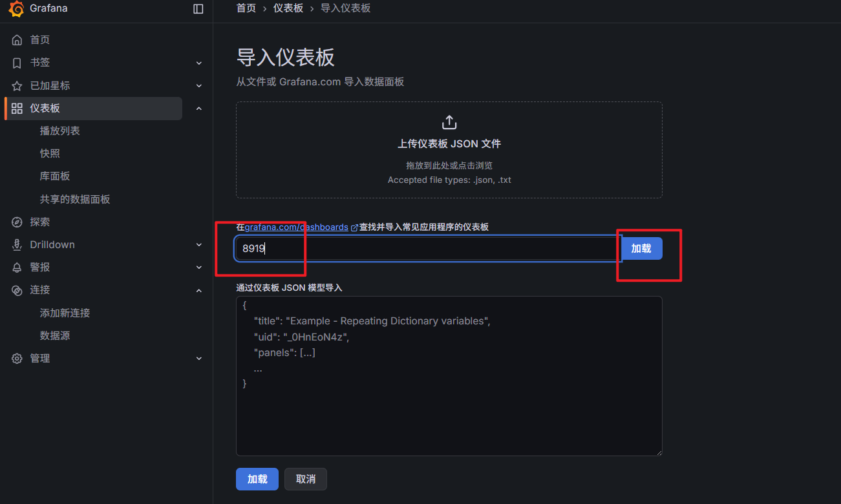
Task: Click the 加载 button next to dashboard ID field
Action: [x=641, y=248]
